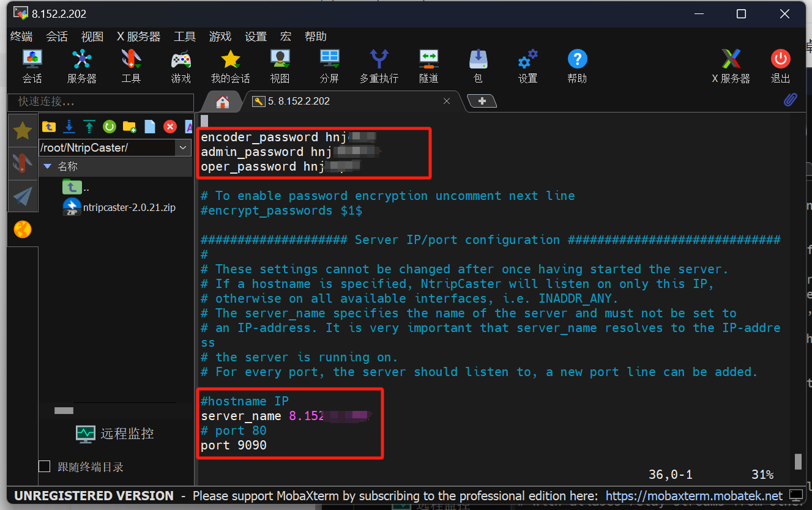This screenshot has width=812, height=510.
Task: Open the paper-plane macros sidebar tab
Action: (x=23, y=196)
